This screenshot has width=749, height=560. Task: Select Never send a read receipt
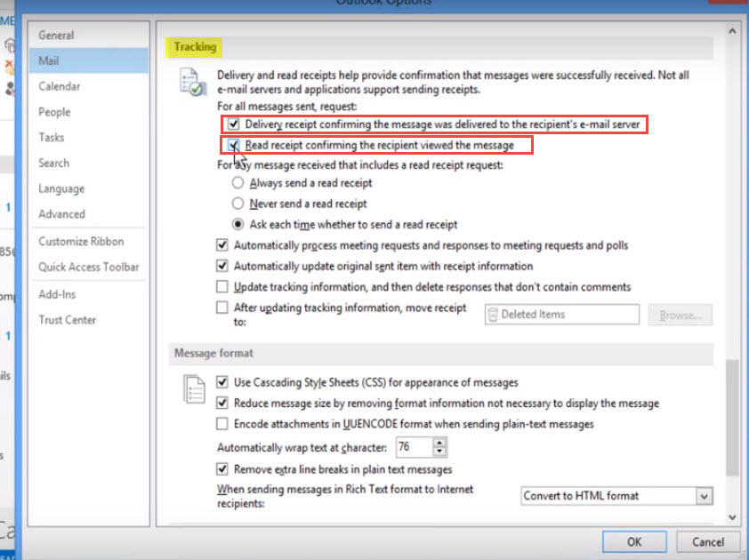coord(238,204)
